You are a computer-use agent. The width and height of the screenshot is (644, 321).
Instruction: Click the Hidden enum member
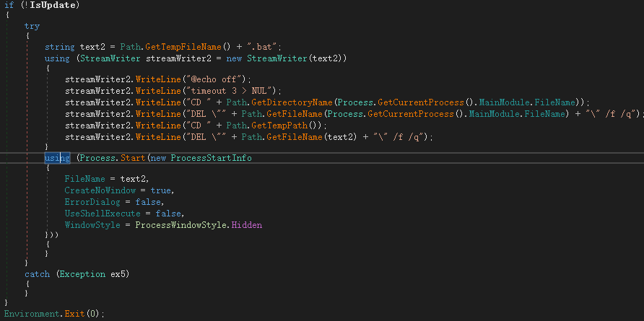point(246,225)
